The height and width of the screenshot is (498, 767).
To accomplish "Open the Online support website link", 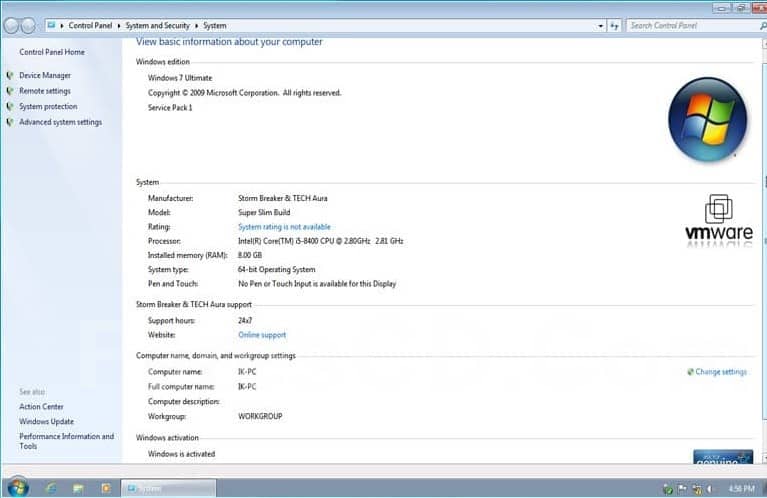I will (262, 335).
